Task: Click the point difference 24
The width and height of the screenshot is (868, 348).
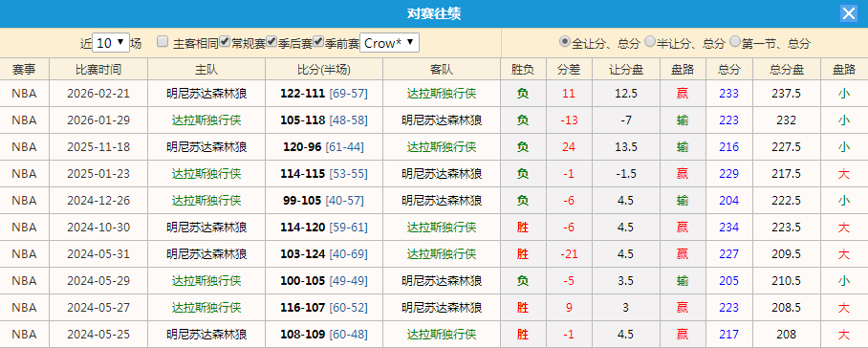Action: click(569, 147)
